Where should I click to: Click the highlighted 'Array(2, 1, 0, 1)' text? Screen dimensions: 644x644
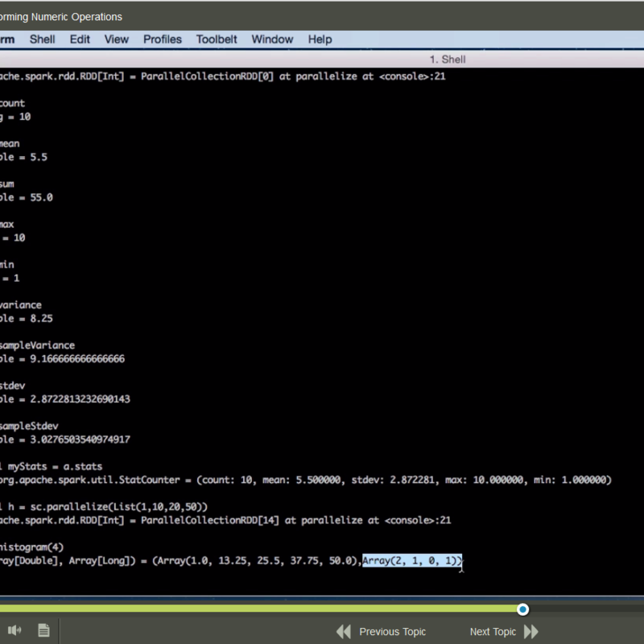[x=412, y=560]
